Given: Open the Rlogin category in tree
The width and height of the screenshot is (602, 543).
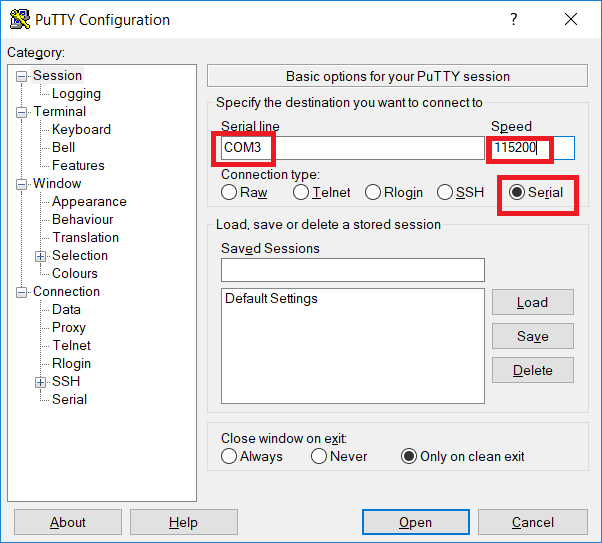Looking at the screenshot, I should 71,364.
